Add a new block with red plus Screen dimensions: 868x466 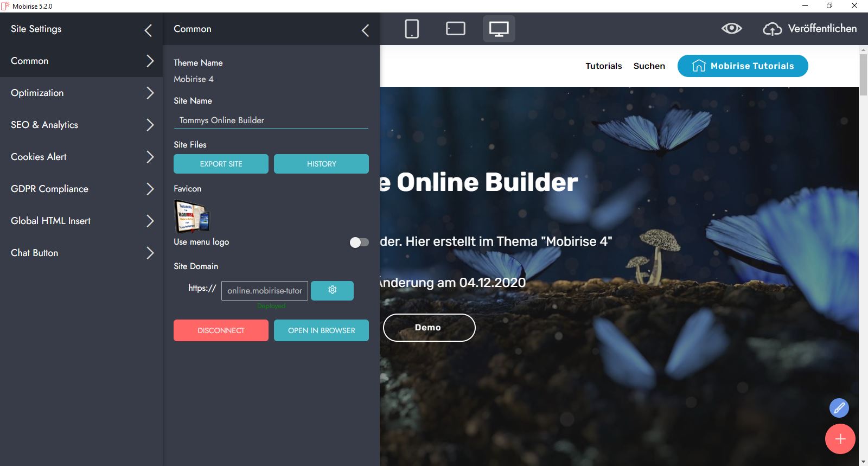click(840, 439)
